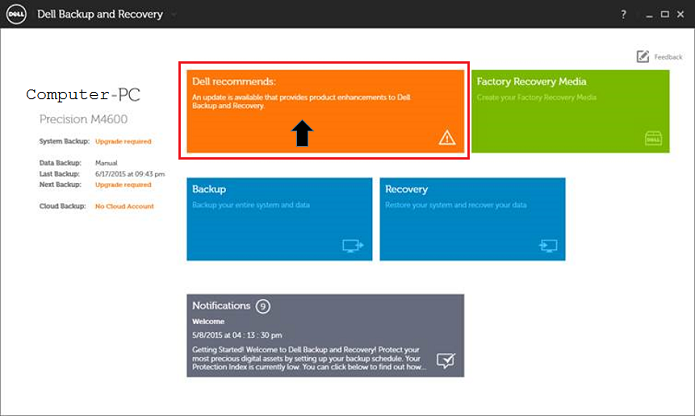Open the Backup tile heading
This screenshot has height=416, width=695.
tap(209, 189)
